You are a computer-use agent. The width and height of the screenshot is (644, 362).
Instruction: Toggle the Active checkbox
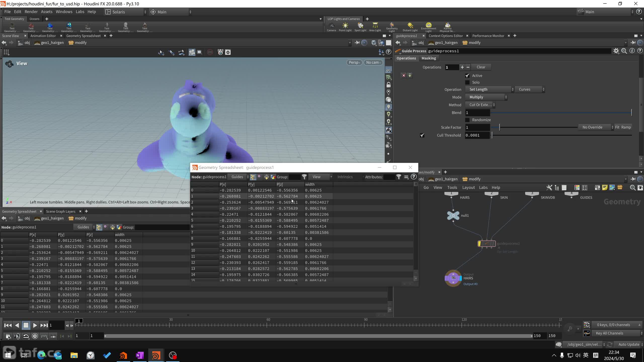[x=467, y=76]
